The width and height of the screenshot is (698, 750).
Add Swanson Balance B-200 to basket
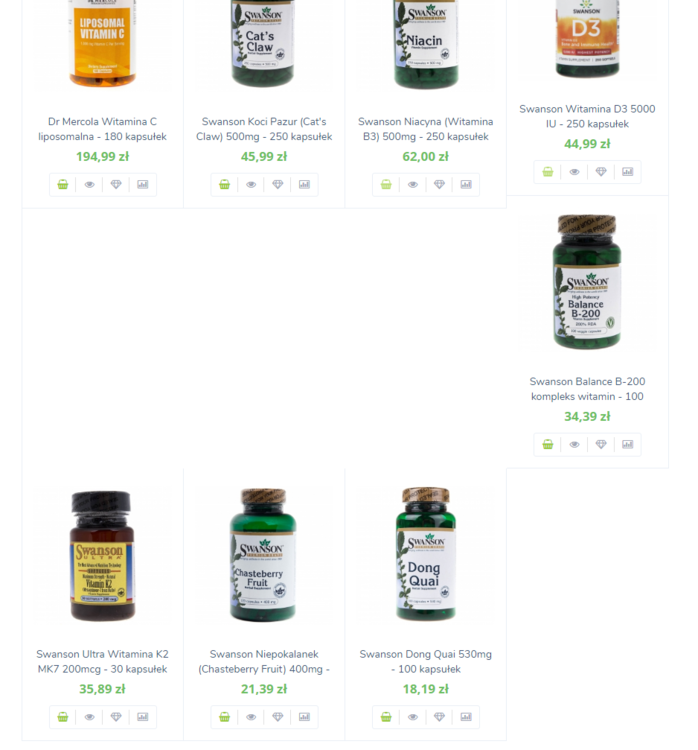tap(548, 444)
